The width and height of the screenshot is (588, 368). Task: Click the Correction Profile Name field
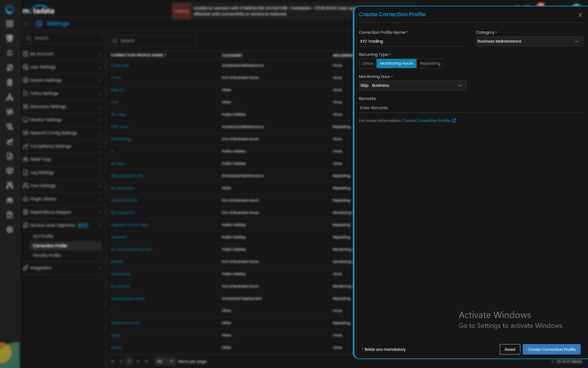(x=412, y=41)
